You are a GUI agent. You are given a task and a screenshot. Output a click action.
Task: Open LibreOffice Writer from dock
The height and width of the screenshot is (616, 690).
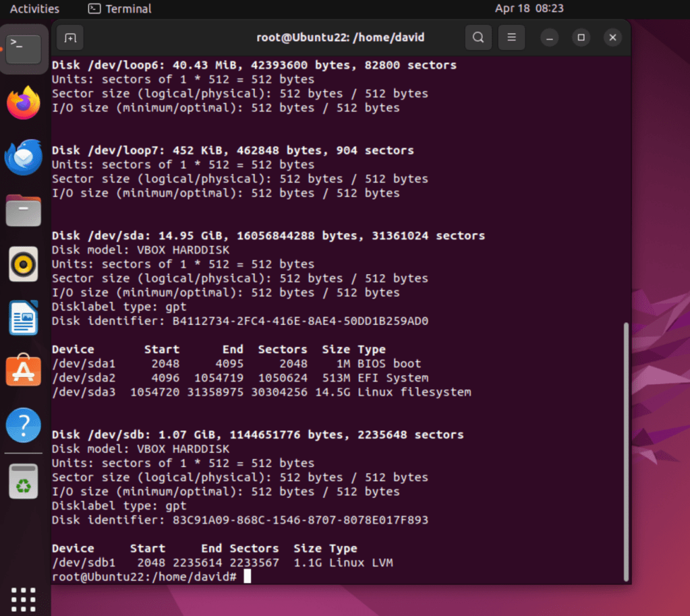[x=24, y=317]
